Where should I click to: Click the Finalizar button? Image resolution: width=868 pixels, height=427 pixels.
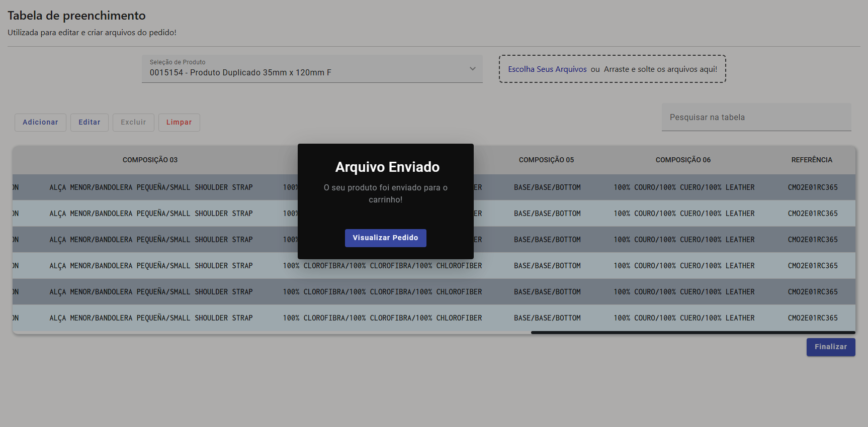coord(830,347)
